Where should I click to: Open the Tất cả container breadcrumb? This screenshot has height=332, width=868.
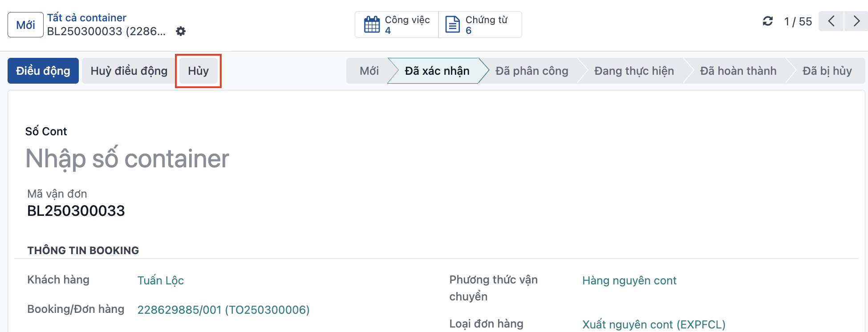click(x=87, y=18)
